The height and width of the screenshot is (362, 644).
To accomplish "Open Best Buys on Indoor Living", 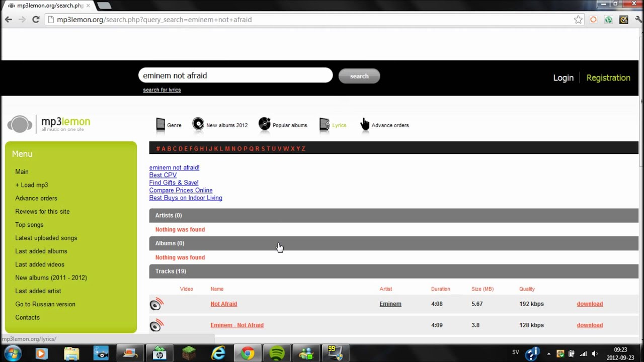I will pyautogui.click(x=186, y=198).
